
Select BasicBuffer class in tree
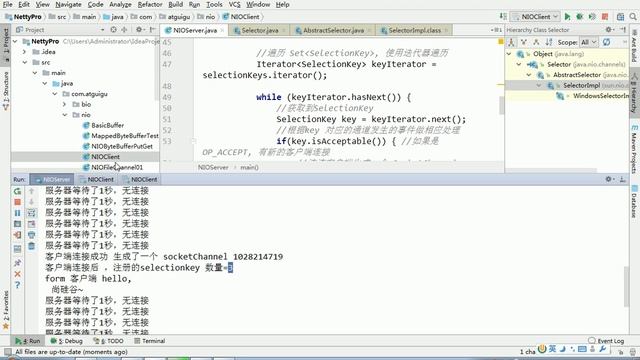[x=107, y=125]
